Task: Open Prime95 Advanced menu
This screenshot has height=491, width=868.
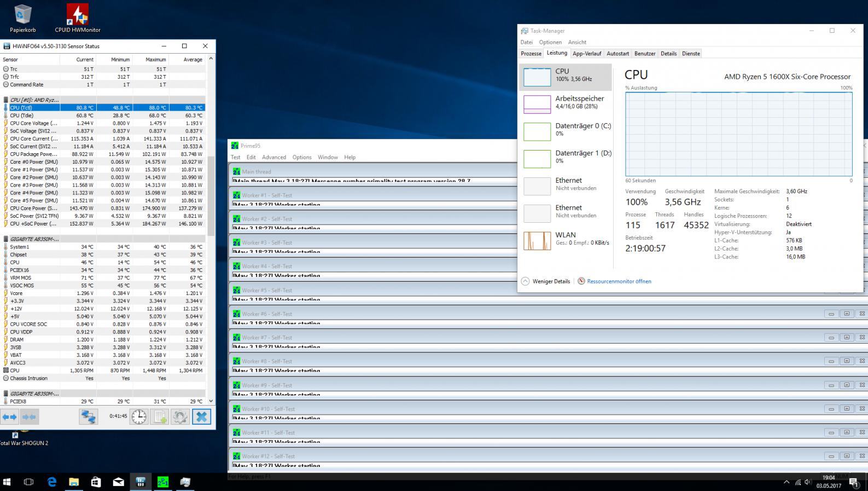Action: [x=274, y=157]
